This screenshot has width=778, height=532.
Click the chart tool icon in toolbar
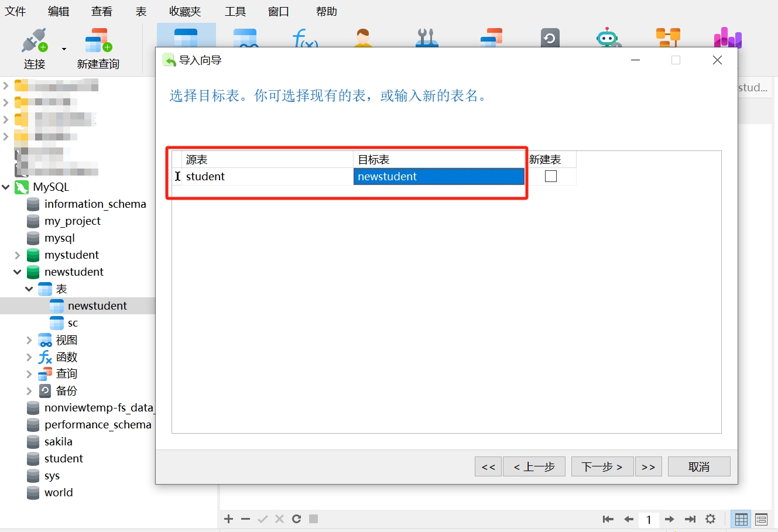pos(728,38)
